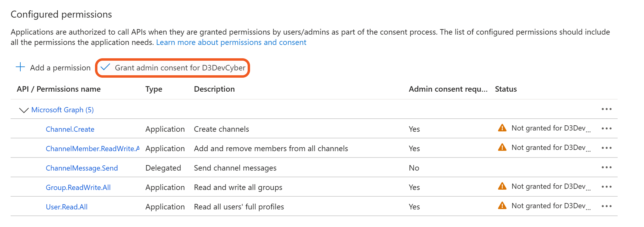Click warning icon on User.Read.All status
Screen dimensions: 644x227
coord(502,206)
